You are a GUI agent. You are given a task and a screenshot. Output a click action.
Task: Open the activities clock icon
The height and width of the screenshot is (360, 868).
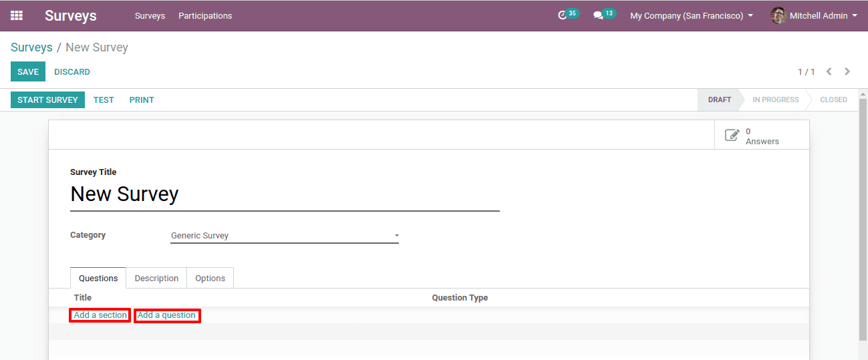562,15
